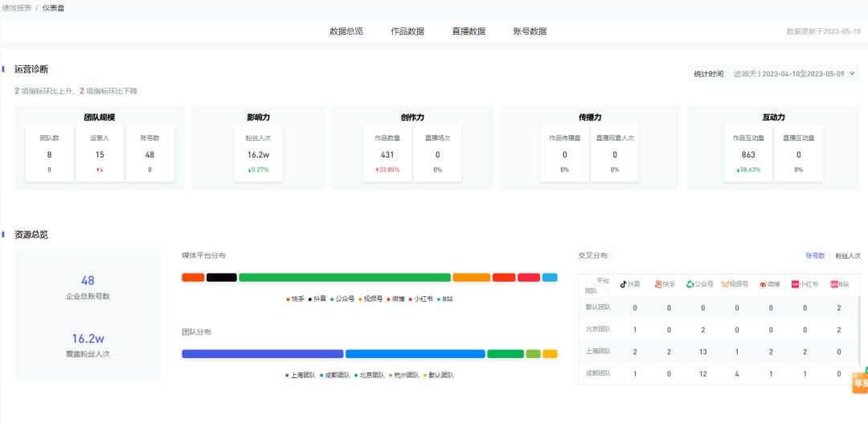Image resolution: width=868 pixels, height=424 pixels.
Task: Open the 直播数据 tab
Action: click(x=469, y=31)
